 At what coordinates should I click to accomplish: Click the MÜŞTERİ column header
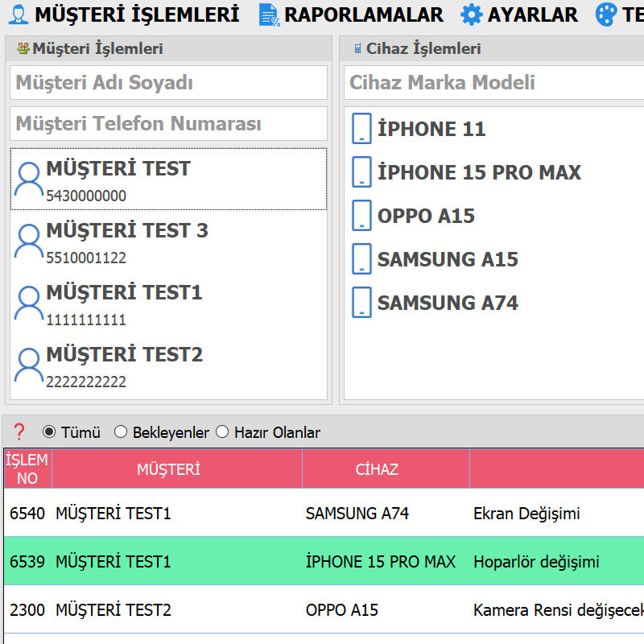(x=168, y=469)
